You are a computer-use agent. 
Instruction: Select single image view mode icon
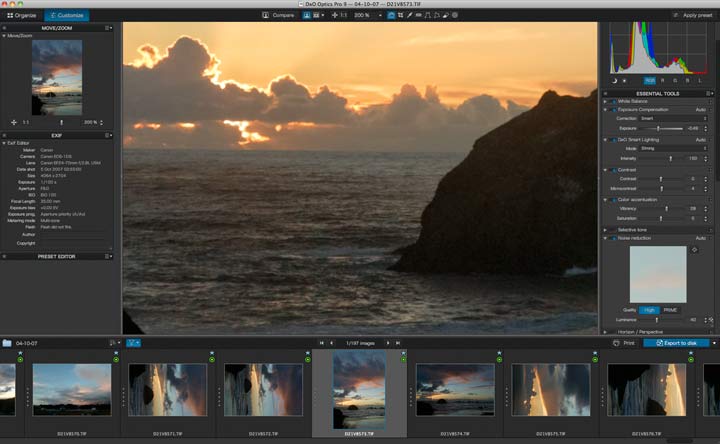pos(306,15)
